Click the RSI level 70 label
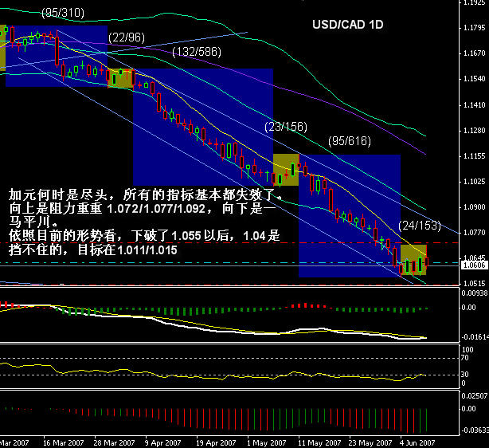 coord(464,358)
